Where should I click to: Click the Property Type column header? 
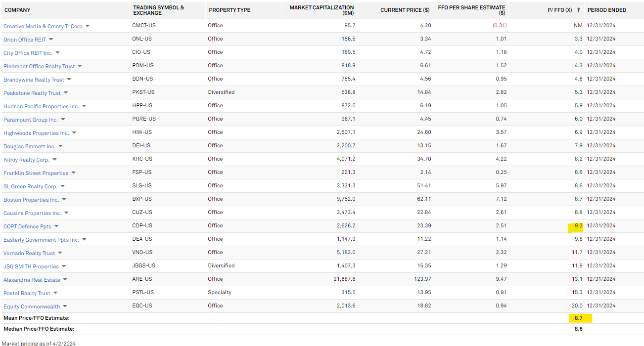[230, 10]
